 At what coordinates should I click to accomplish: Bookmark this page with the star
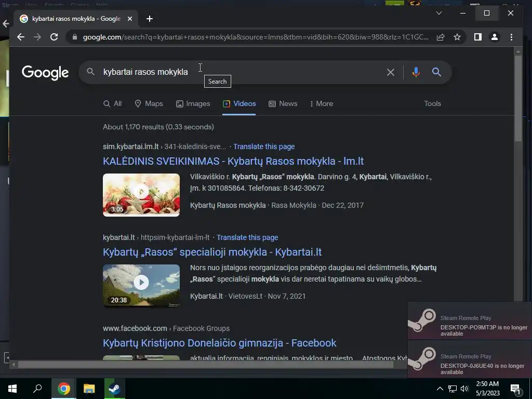pos(457,37)
